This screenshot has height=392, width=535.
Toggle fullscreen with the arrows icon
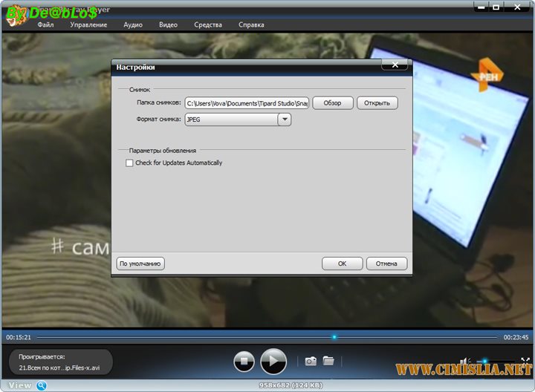click(x=525, y=361)
